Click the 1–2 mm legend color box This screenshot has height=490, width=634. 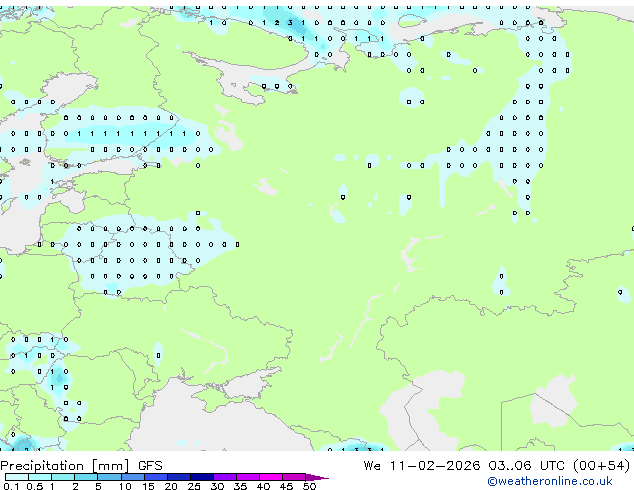63,477
